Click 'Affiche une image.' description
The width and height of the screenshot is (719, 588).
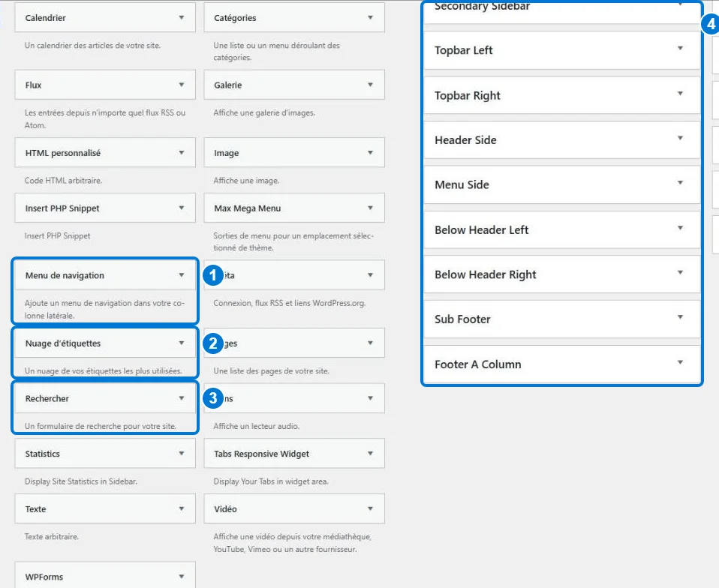pyautogui.click(x=246, y=181)
